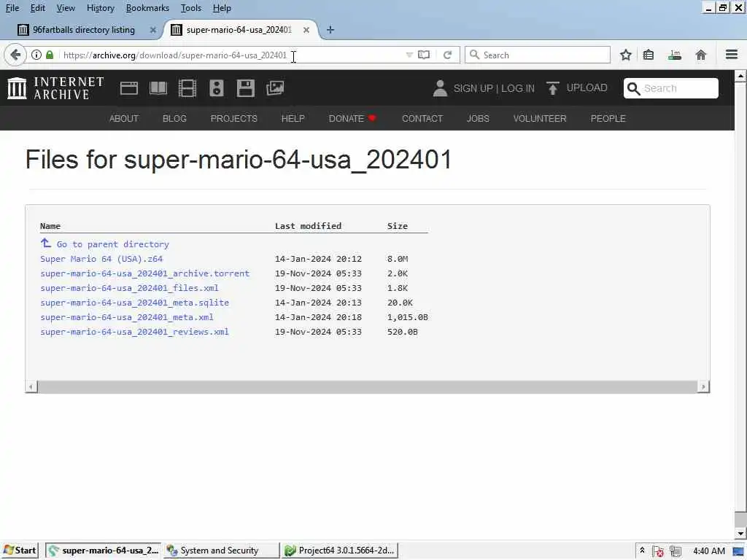This screenshot has width=747, height=560.
Task: Click the upload arrow icon
Action: 553,88
